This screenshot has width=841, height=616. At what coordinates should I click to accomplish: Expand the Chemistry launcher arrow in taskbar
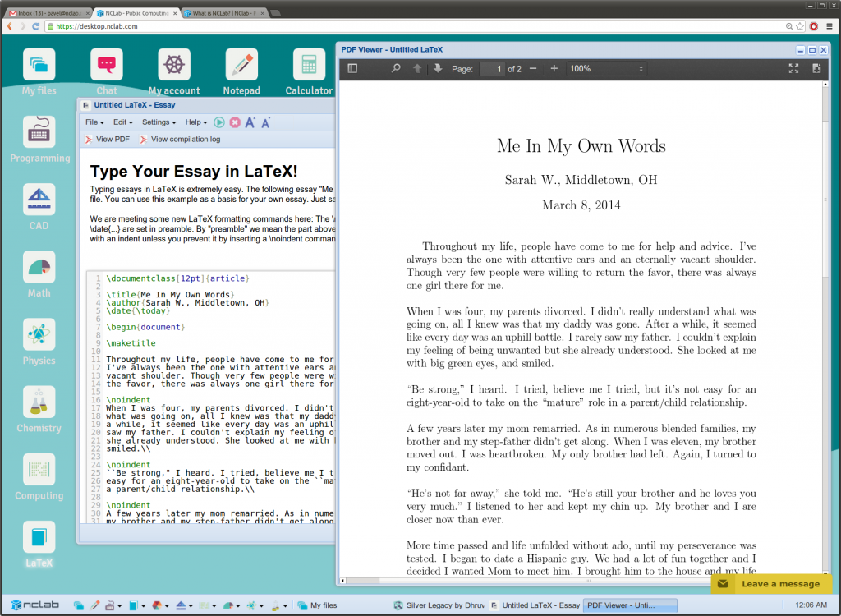click(x=285, y=606)
